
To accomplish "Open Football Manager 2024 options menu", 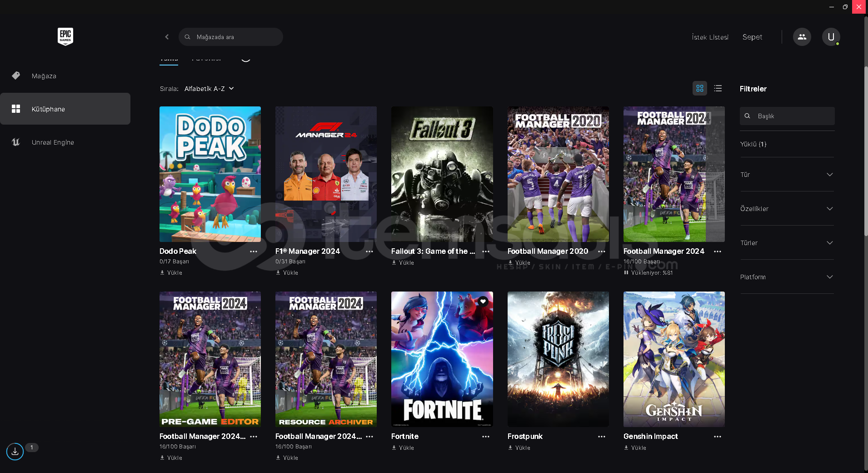I will [x=718, y=252].
